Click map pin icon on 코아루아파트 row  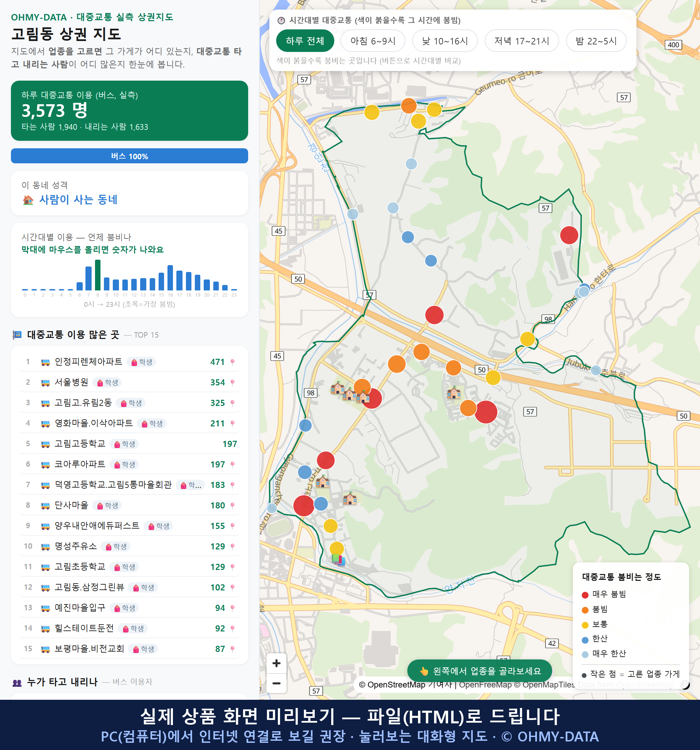232,465
